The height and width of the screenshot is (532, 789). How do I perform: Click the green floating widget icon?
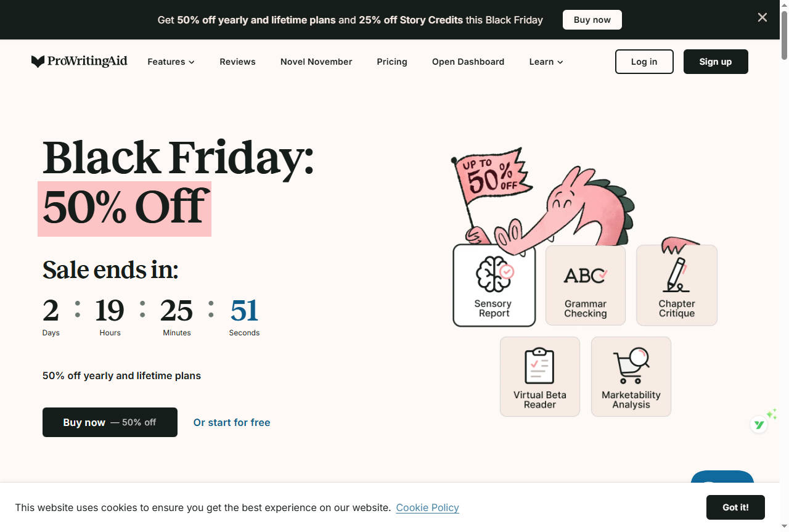tap(759, 424)
